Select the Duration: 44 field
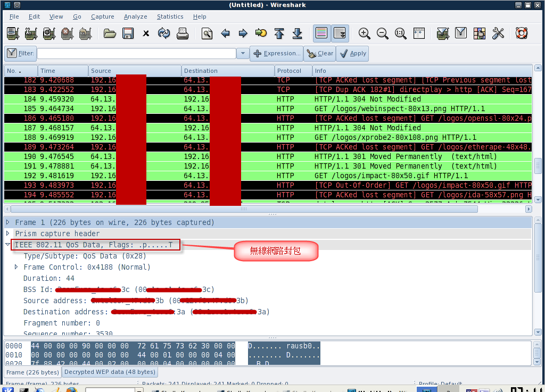545x392 pixels. (x=48, y=279)
